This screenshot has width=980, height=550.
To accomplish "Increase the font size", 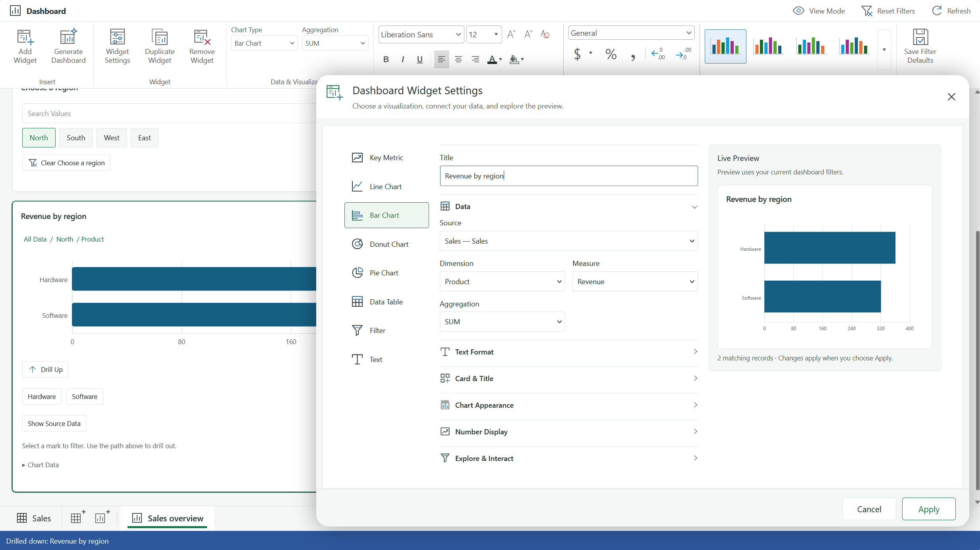I will [x=511, y=35].
